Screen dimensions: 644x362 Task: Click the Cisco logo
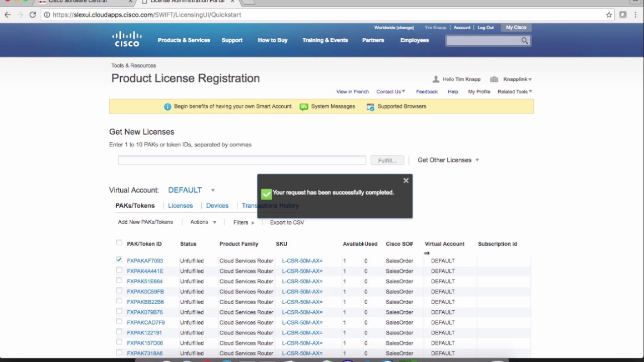(127, 39)
